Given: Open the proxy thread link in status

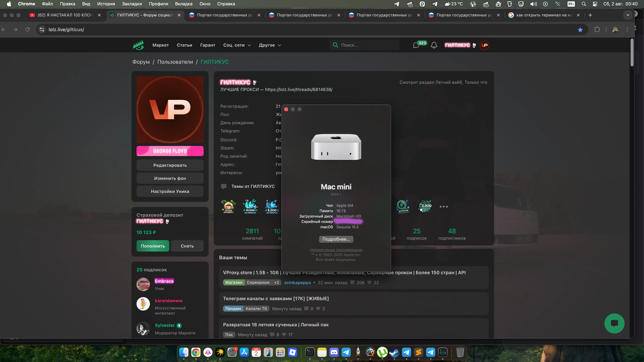Looking at the screenshot, I should coord(299,89).
